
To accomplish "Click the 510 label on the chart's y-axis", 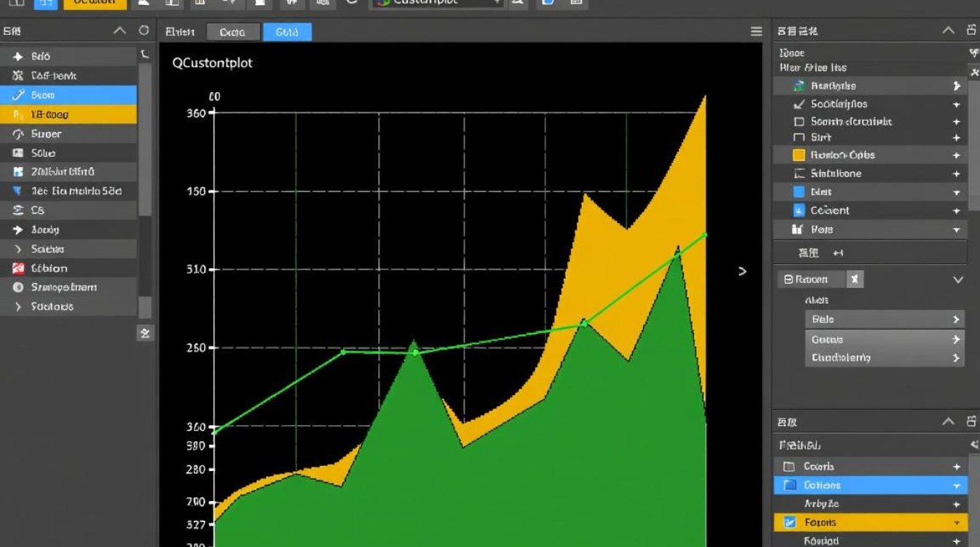I will 197,269.
